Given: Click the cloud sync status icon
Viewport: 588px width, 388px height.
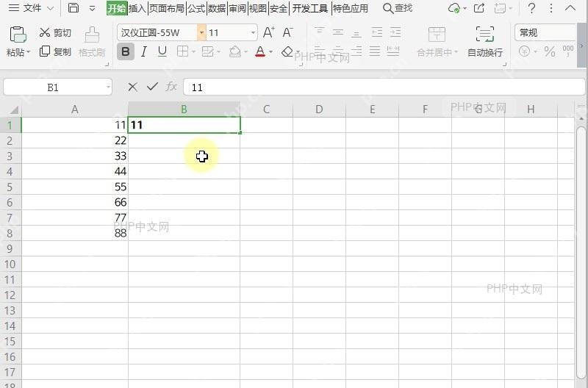Looking at the screenshot, I should click(454, 8).
